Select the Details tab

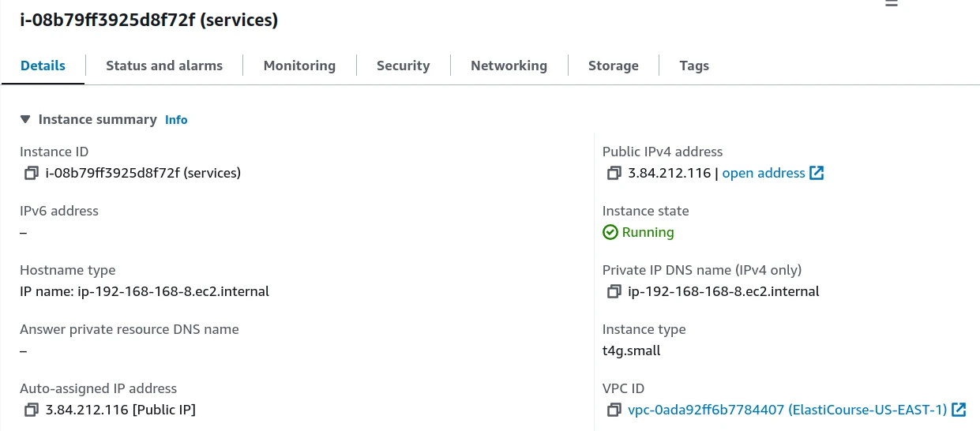[43, 66]
